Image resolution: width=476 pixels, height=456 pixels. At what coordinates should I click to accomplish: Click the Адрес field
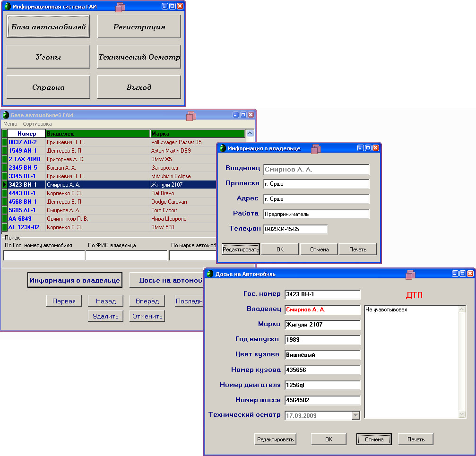[x=316, y=199]
